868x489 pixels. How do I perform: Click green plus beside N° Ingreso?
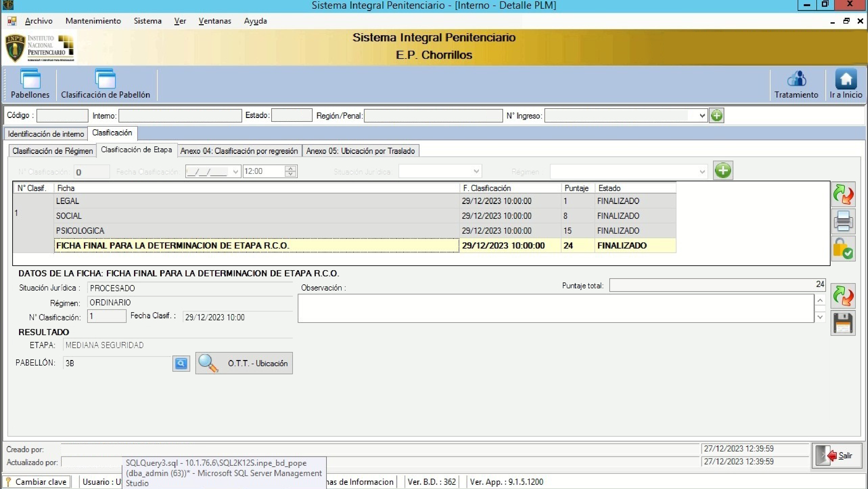[717, 116]
